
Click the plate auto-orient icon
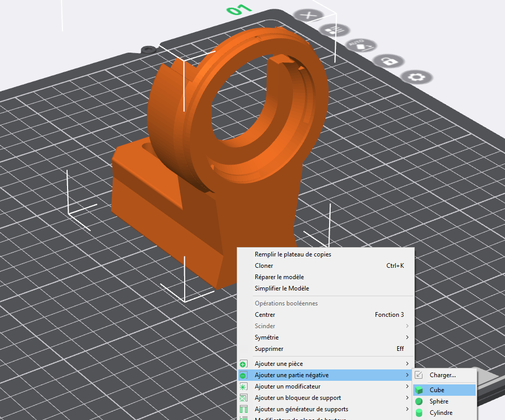[362, 45]
